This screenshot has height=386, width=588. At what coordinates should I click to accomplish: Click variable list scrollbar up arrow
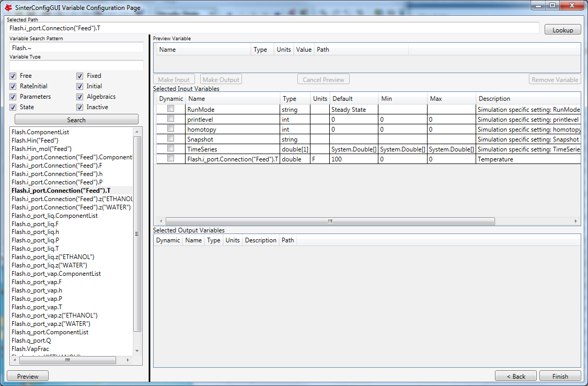click(x=137, y=132)
